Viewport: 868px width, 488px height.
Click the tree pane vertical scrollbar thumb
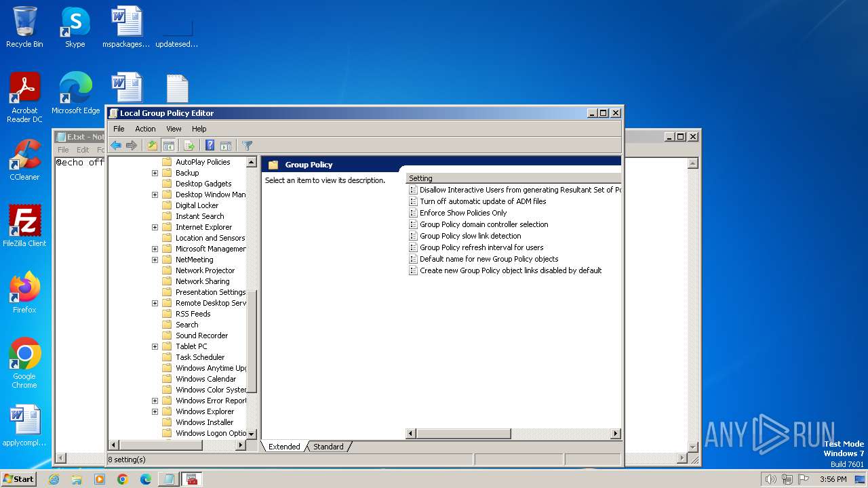pyautogui.click(x=252, y=342)
